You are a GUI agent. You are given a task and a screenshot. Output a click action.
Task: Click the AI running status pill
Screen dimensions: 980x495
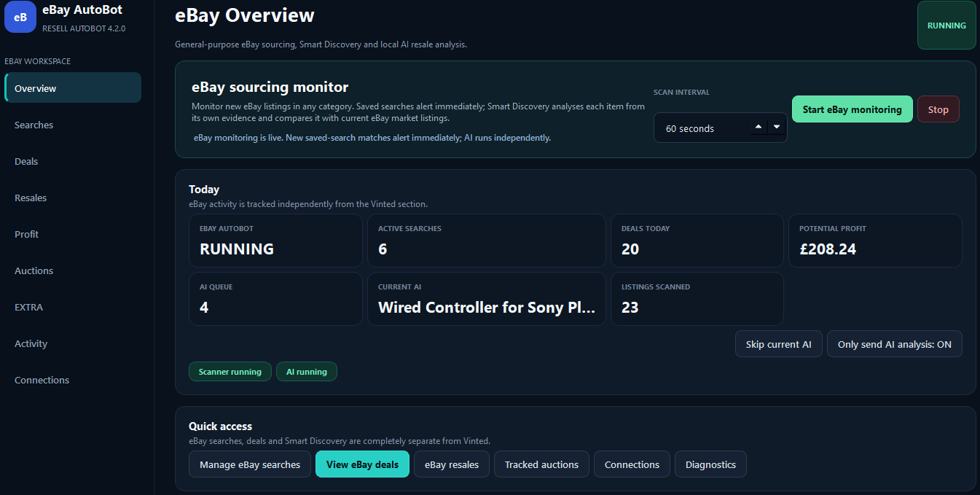pos(307,372)
